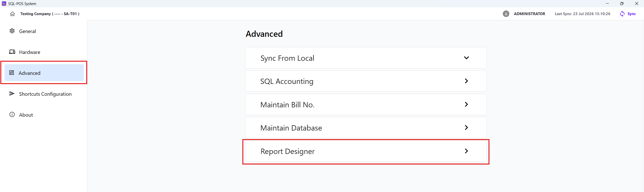Collapse the Sync From Local chevron

[x=466, y=58]
